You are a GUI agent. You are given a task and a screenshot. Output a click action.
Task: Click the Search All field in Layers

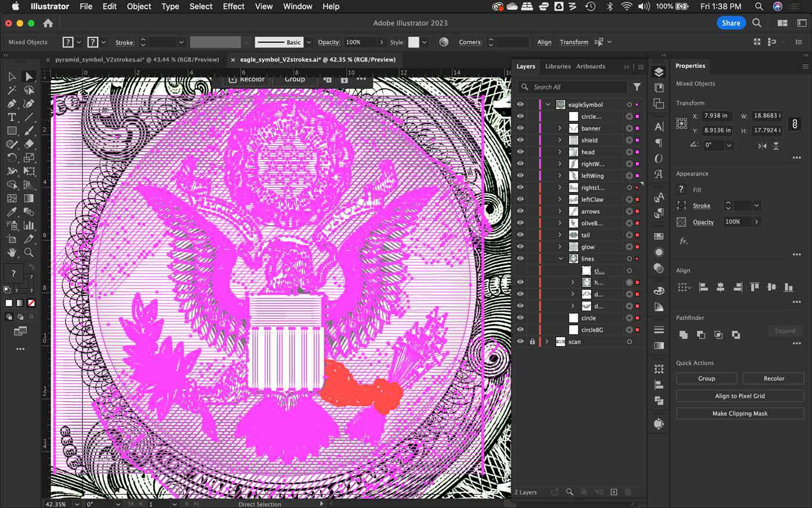573,87
